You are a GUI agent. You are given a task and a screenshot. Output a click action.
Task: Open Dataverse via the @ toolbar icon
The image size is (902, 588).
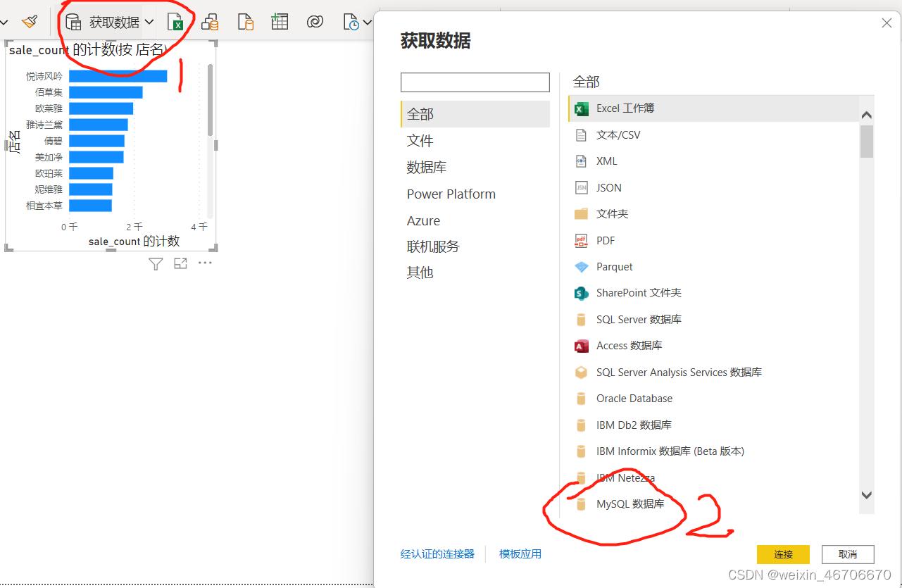[315, 22]
